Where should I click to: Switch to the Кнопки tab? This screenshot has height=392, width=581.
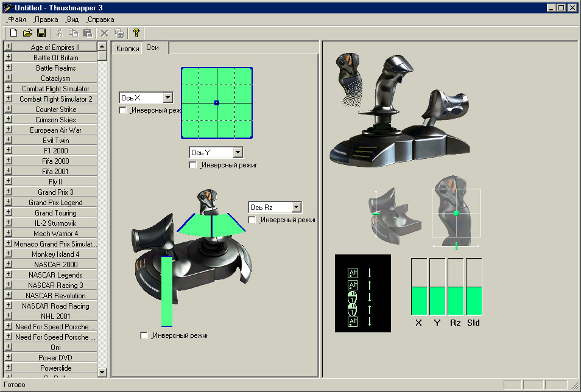127,48
